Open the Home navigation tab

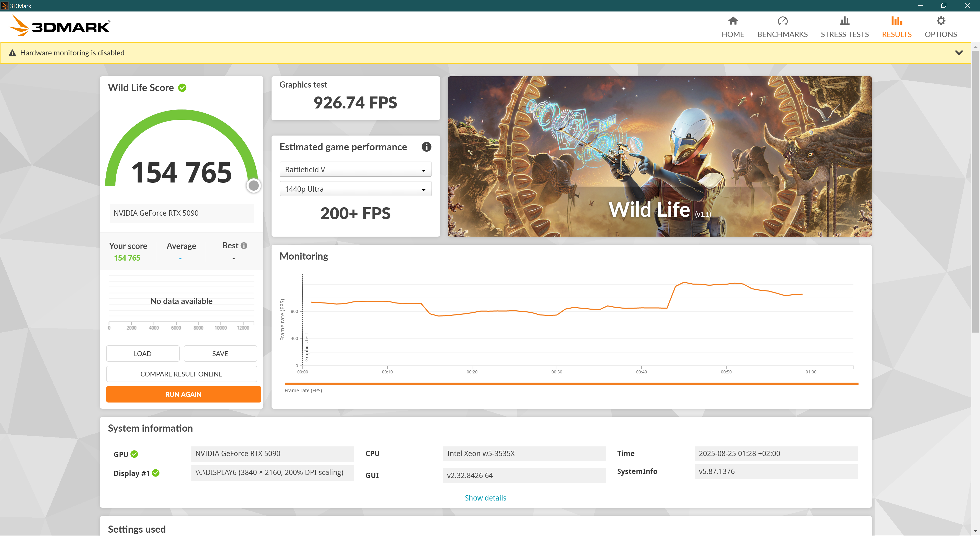[x=732, y=27]
